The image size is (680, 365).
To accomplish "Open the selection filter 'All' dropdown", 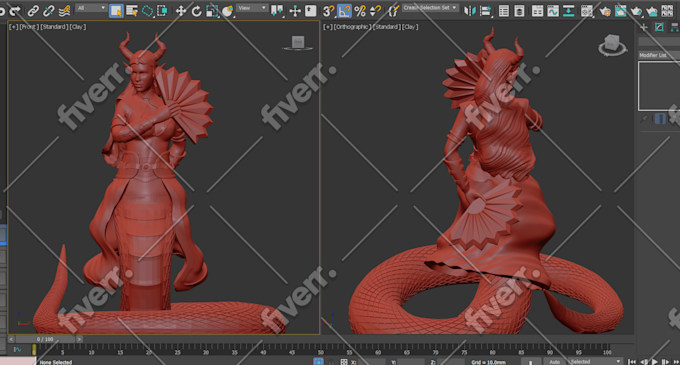I will [x=91, y=8].
